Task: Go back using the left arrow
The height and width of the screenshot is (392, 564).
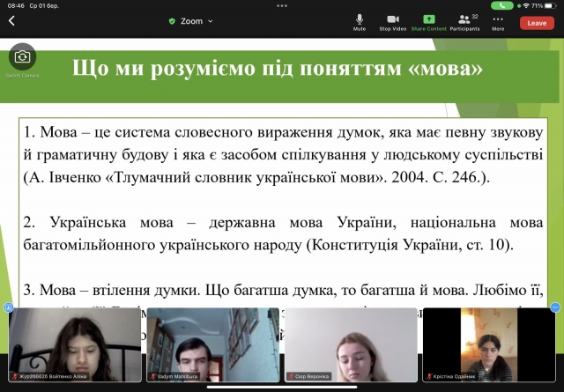Action: coord(11,21)
